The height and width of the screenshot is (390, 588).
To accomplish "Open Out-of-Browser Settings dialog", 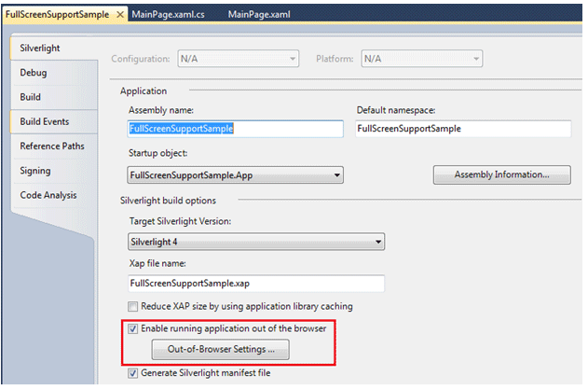I will (220, 350).
